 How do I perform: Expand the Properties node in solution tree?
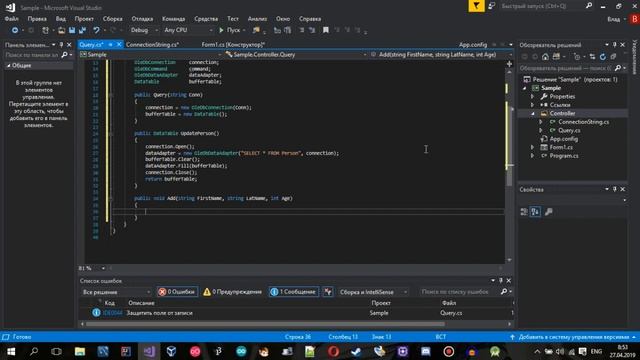[x=532, y=97]
